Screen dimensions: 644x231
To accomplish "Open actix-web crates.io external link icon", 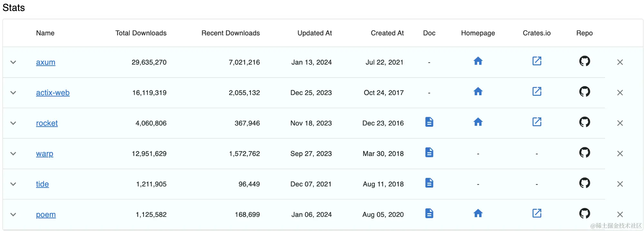I will pos(537,91).
